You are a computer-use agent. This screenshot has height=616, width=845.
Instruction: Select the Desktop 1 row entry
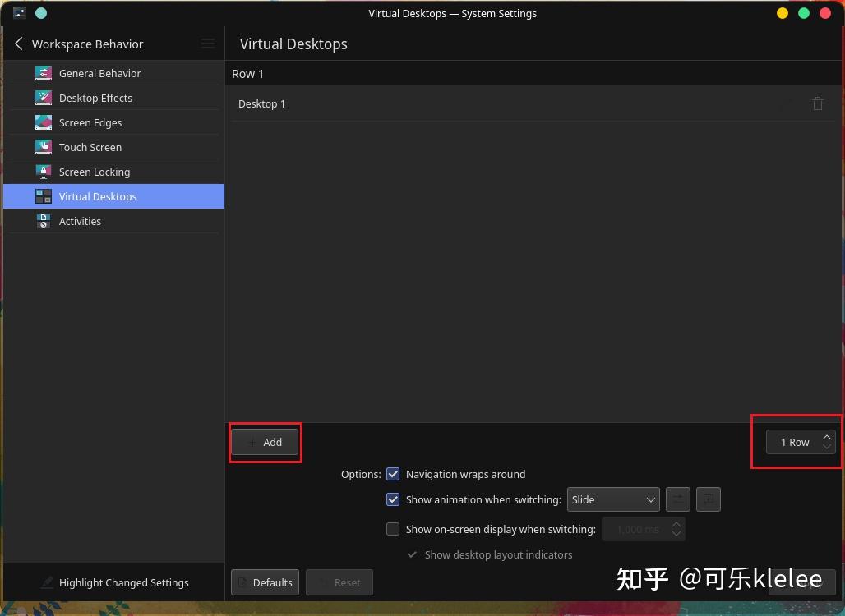(533, 103)
